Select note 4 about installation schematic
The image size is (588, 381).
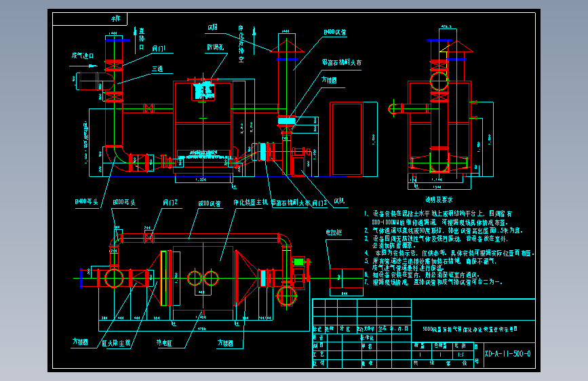(x=449, y=253)
